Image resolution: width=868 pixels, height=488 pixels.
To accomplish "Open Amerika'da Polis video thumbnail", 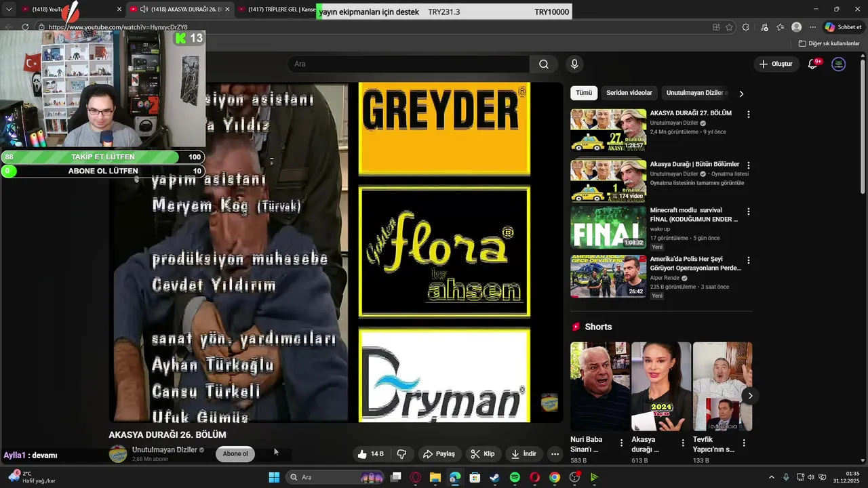I will pos(608,276).
